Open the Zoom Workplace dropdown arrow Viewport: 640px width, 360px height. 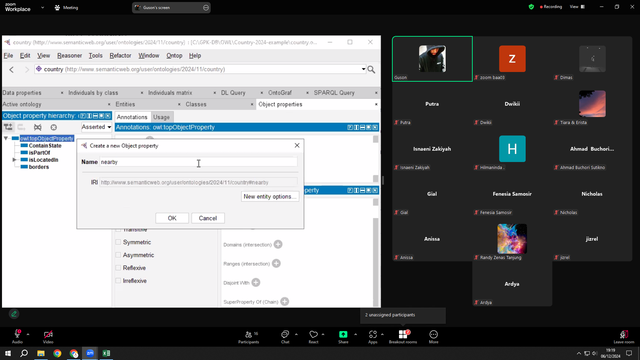click(x=42, y=7)
